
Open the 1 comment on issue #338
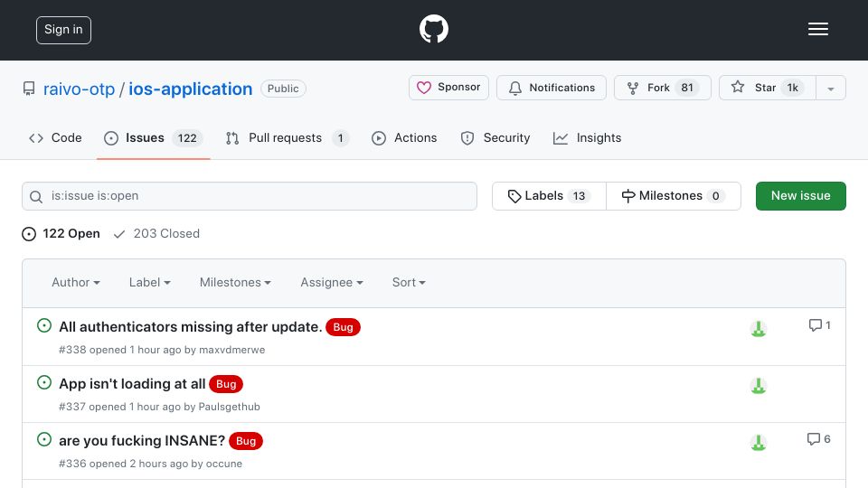pyautogui.click(x=820, y=325)
